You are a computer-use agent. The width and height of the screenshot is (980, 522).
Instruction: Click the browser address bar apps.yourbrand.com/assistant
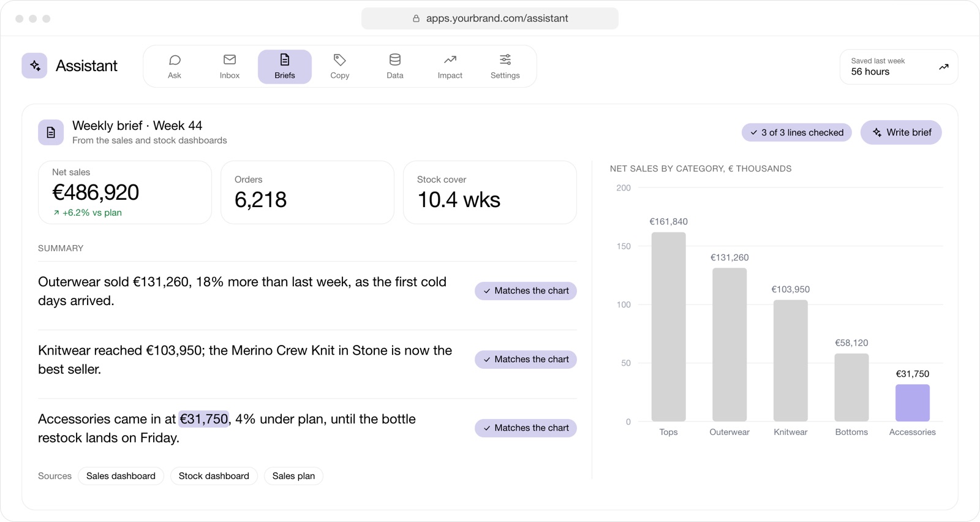click(x=490, y=18)
